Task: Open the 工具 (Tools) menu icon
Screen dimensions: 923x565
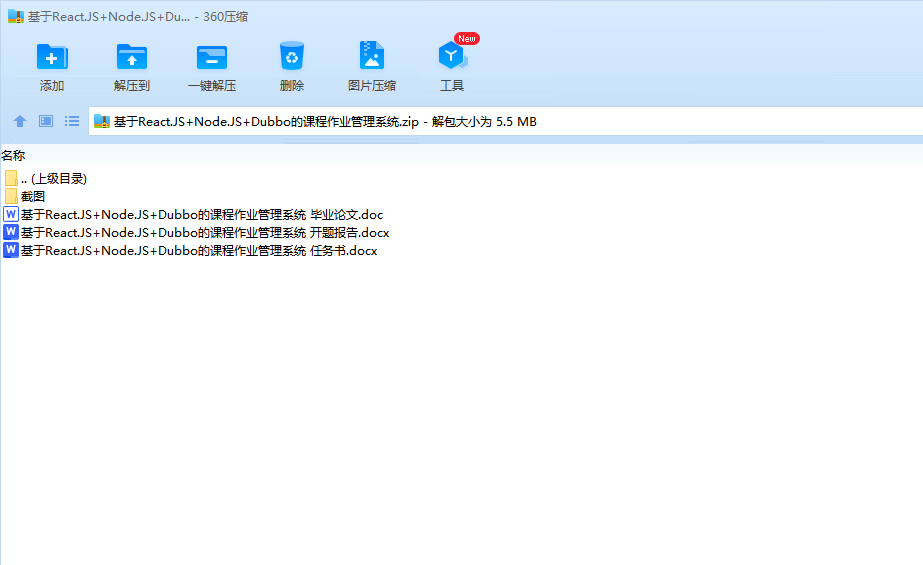Action: tap(451, 56)
